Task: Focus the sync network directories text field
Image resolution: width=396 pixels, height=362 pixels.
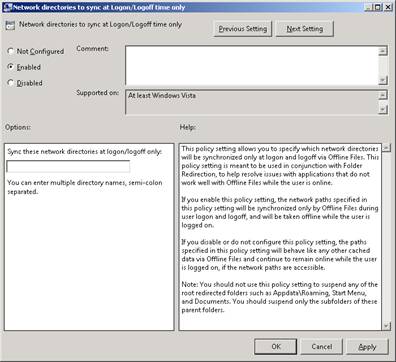Action: point(68,167)
